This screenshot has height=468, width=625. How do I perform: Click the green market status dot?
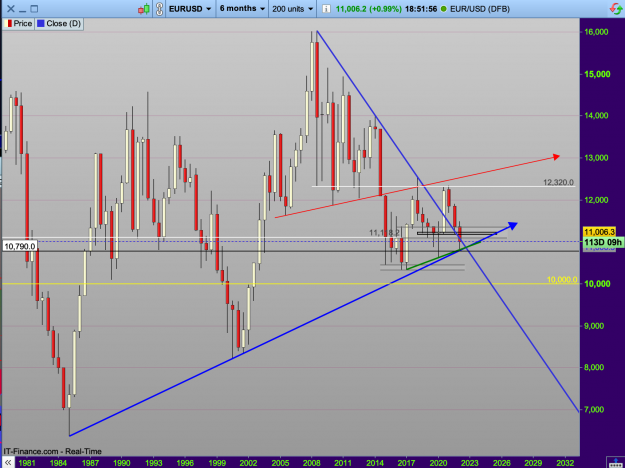[x=444, y=9]
